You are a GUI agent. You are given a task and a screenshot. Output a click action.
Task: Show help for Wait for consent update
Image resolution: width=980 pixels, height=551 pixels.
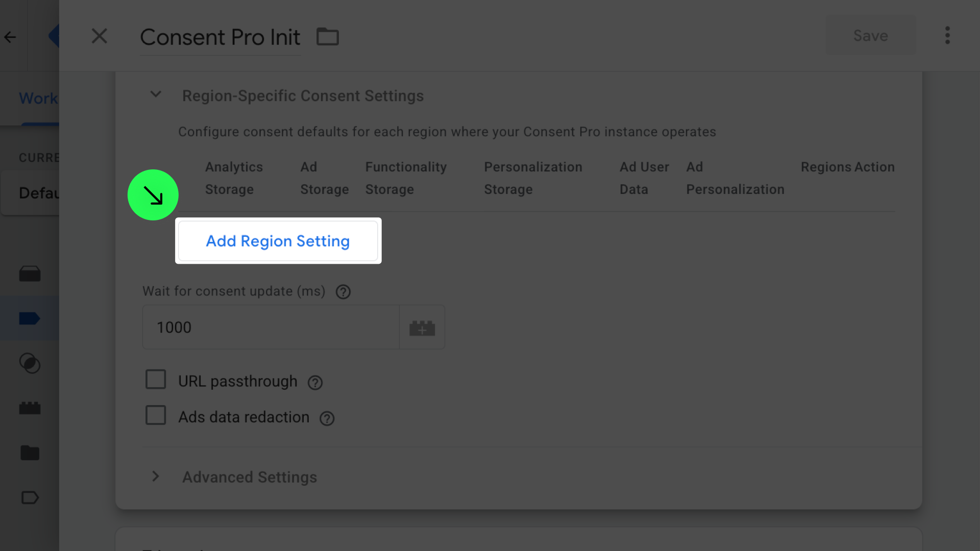pyautogui.click(x=343, y=292)
